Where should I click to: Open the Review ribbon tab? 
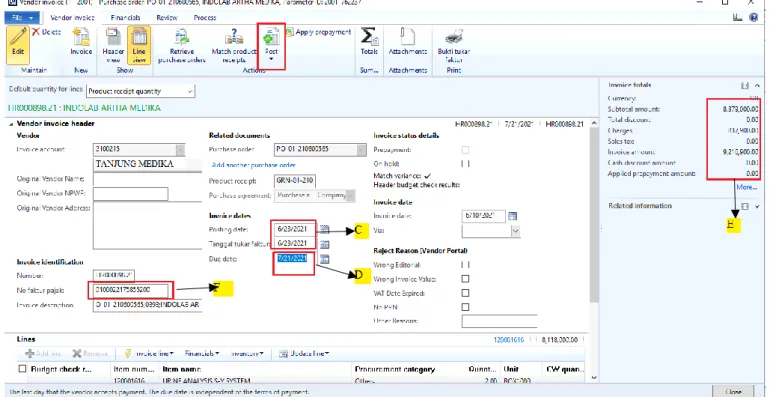tap(167, 18)
